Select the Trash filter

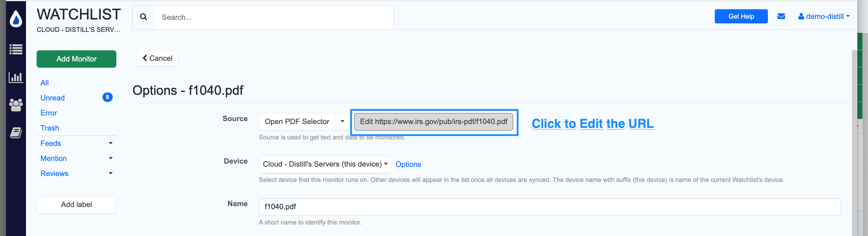pos(50,128)
